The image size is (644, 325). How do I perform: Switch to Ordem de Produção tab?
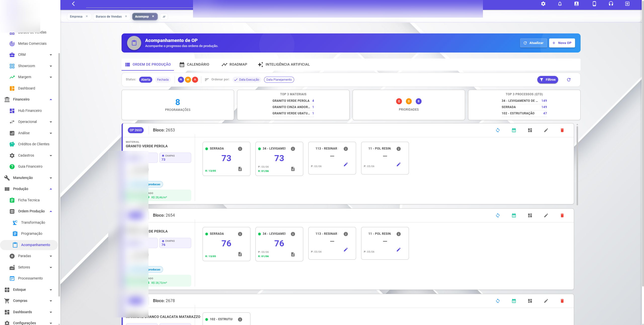(x=148, y=65)
